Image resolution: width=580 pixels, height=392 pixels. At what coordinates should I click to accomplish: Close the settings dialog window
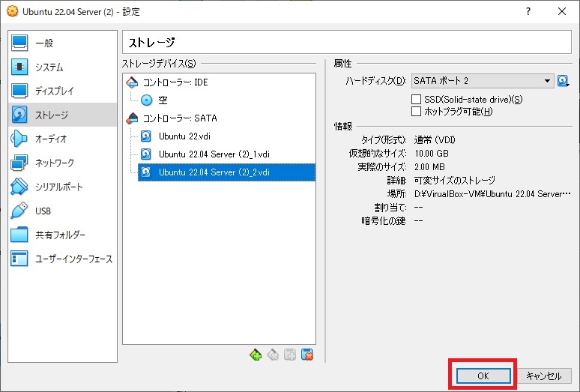[x=562, y=11]
